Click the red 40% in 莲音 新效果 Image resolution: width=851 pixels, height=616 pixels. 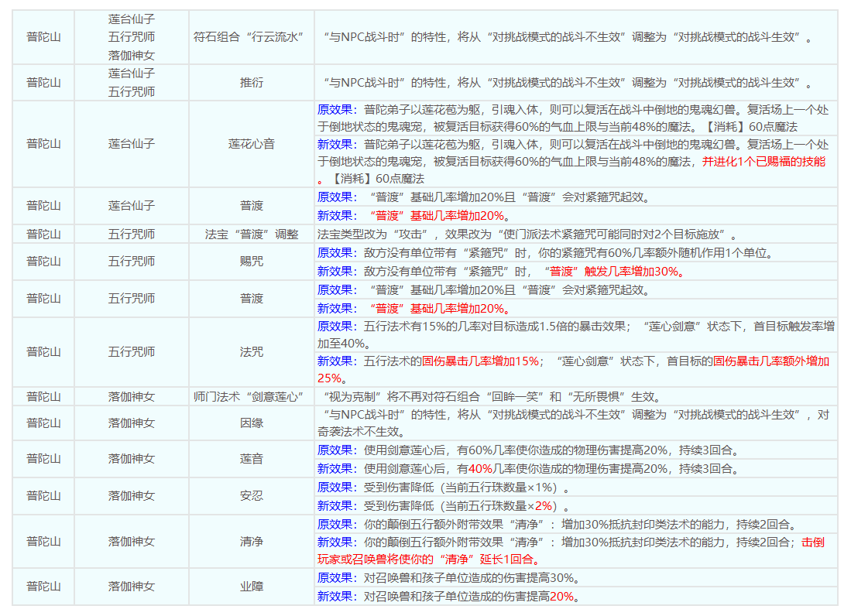click(480, 469)
